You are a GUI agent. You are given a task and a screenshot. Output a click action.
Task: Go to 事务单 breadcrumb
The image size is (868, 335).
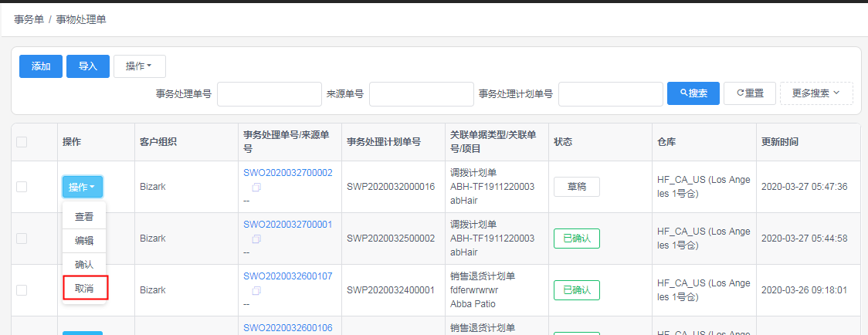tap(29, 20)
